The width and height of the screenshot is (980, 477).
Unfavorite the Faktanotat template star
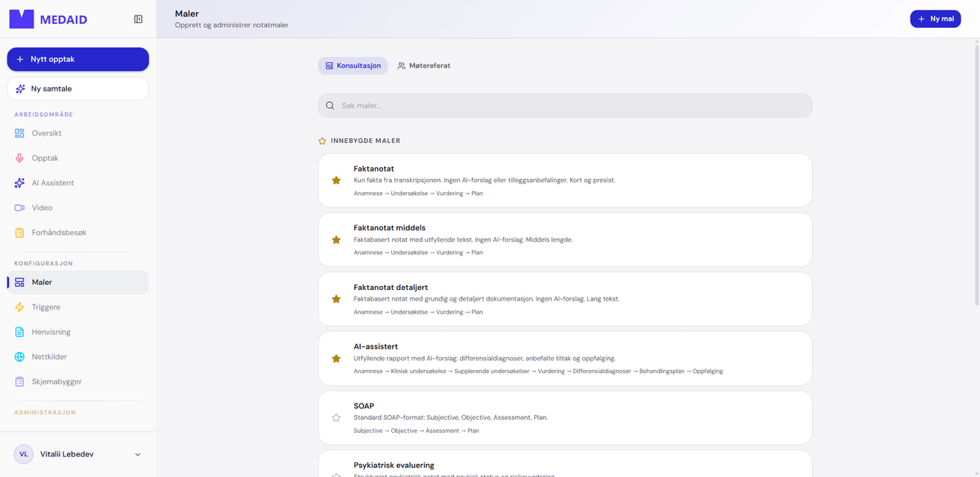tap(336, 181)
